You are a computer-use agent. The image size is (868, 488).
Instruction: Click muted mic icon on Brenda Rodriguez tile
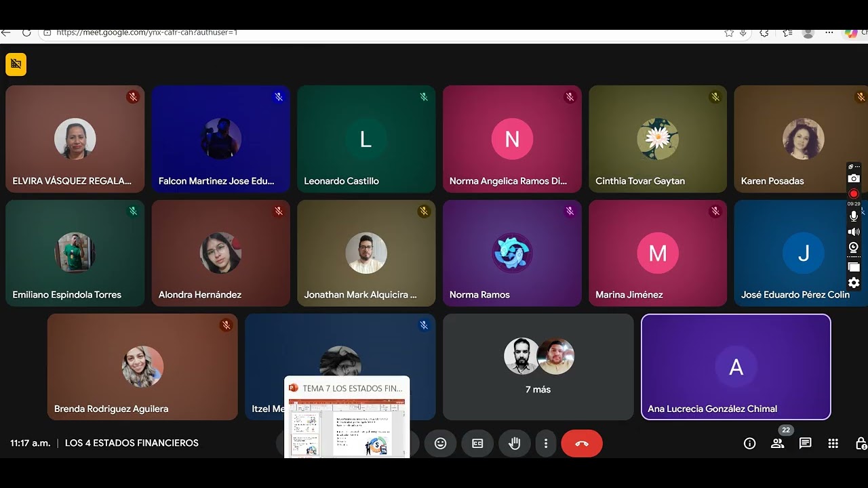[226, 325]
